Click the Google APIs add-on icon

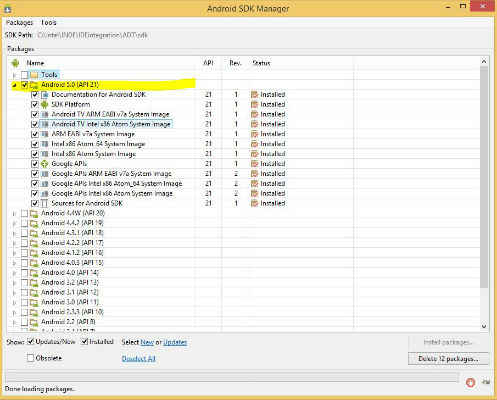[44, 164]
